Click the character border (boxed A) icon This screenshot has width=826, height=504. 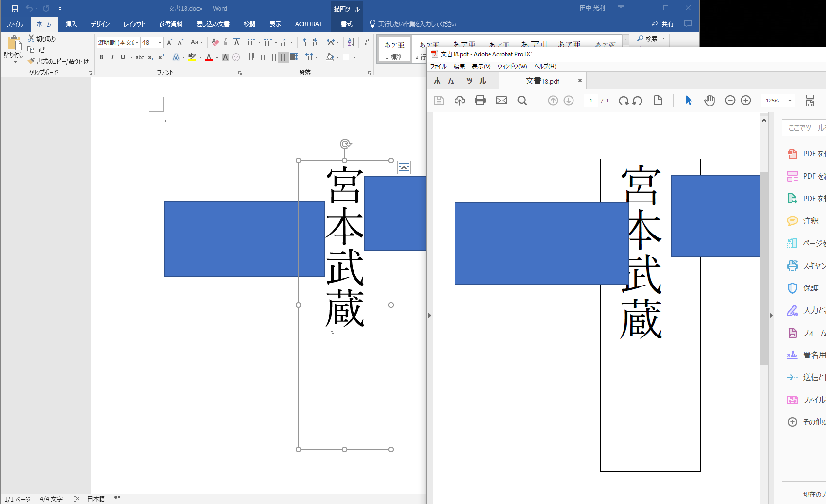pos(236,42)
